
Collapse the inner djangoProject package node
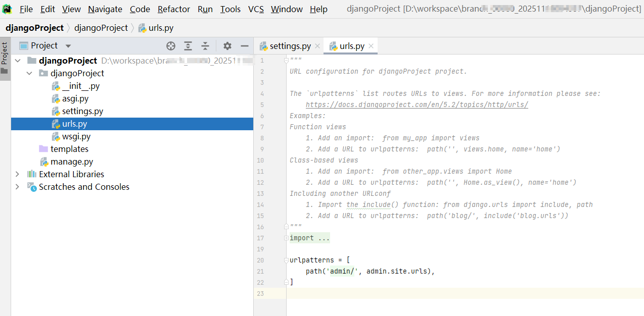click(29, 73)
